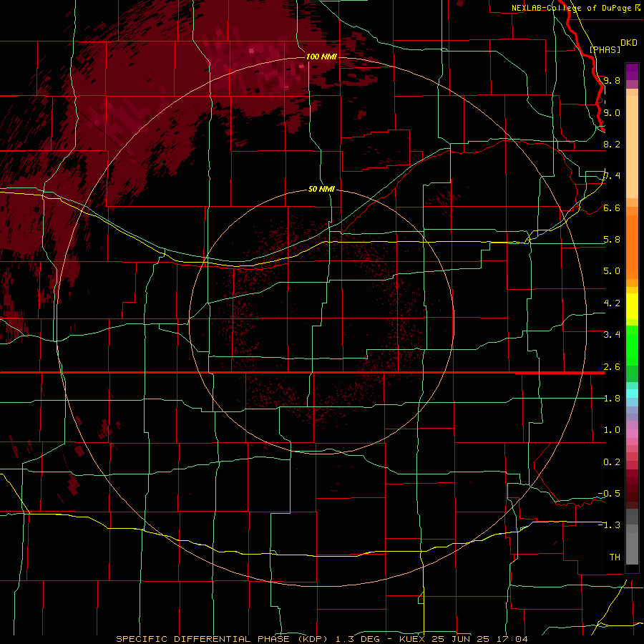This screenshot has height=644, width=644.
Task: Click the 3.4 value on the scale
Action: click(612, 335)
